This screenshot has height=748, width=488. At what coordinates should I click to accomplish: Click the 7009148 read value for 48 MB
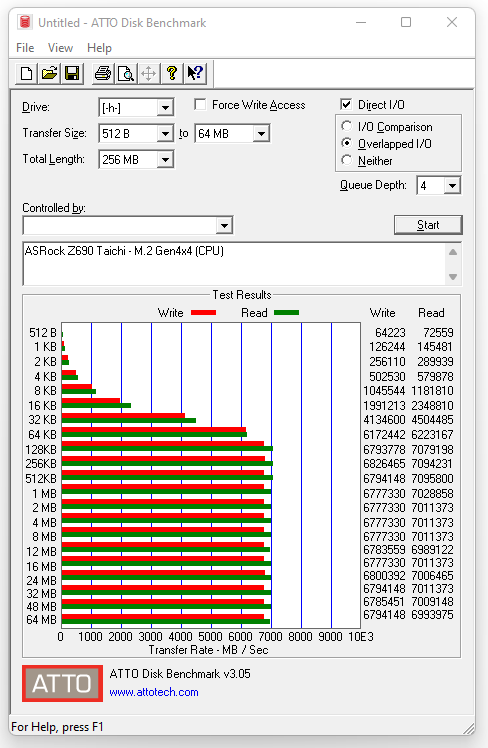(x=432, y=602)
